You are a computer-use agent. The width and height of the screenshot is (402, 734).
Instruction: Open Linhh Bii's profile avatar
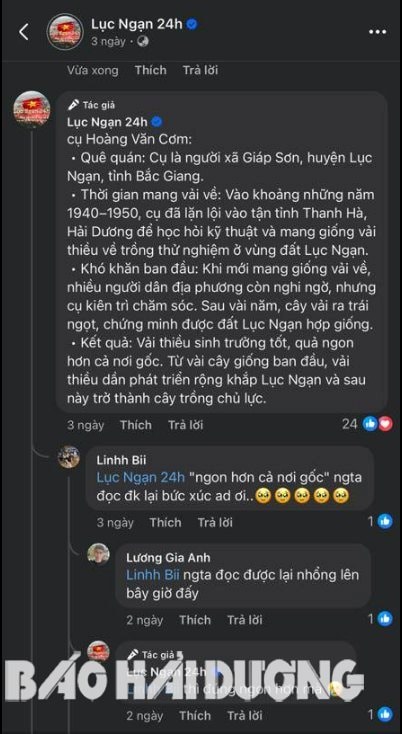pos(69,457)
